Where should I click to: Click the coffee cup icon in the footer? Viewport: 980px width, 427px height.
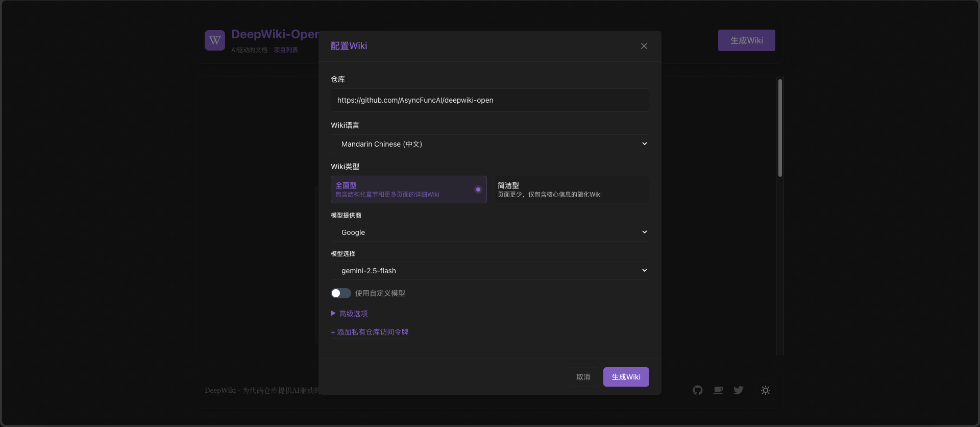tap(718, 390)
